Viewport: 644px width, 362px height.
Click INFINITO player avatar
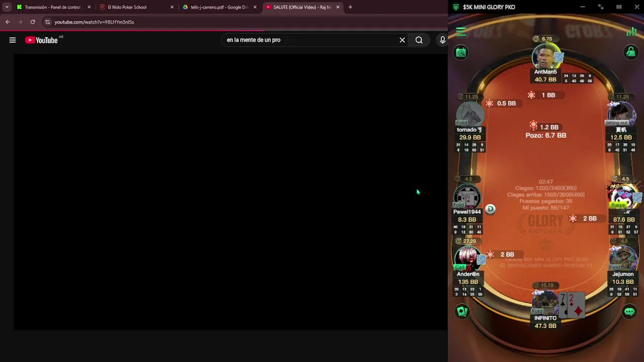click(x=545, y=303)
